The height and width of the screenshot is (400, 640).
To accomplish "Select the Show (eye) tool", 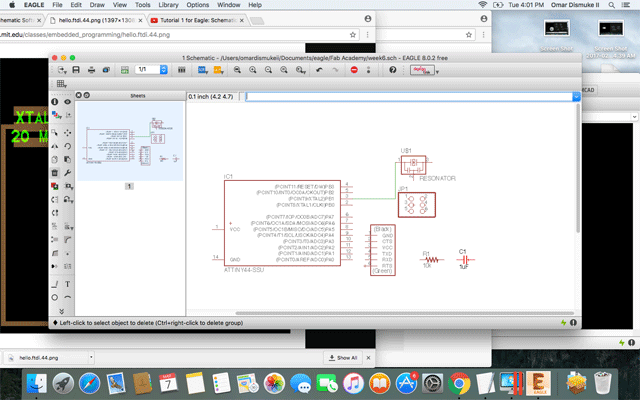I will pos(68,102).
